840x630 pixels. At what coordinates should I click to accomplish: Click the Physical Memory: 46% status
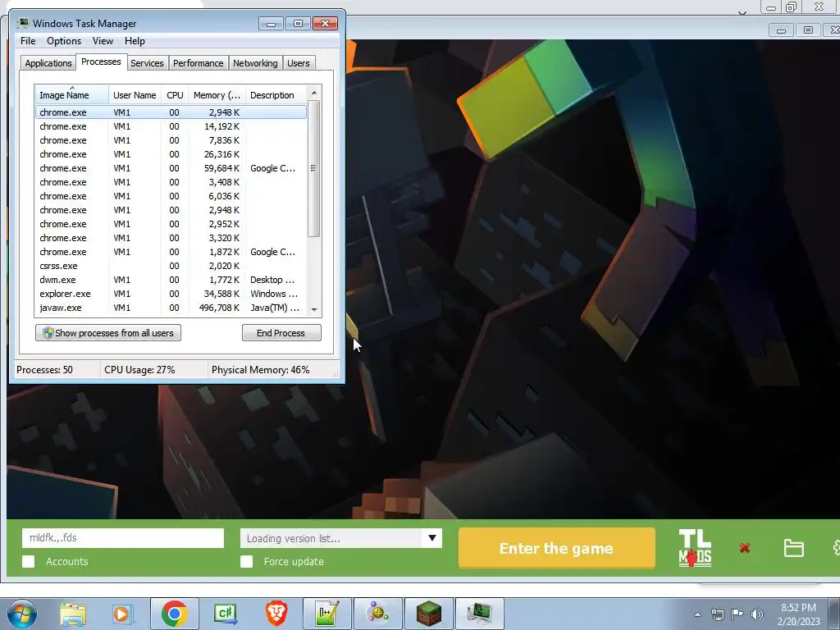point(260,370)
